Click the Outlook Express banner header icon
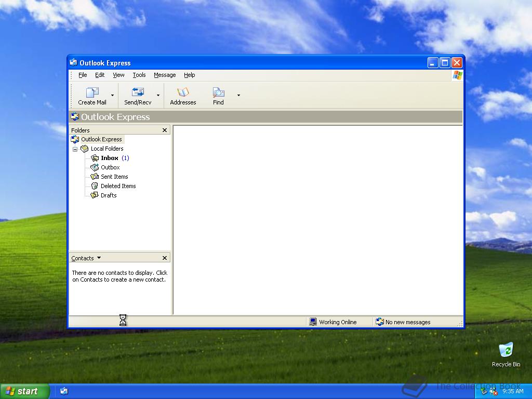The height and width of the screenshot is (399, 532). pyautogui.click(x=75, y=117)
